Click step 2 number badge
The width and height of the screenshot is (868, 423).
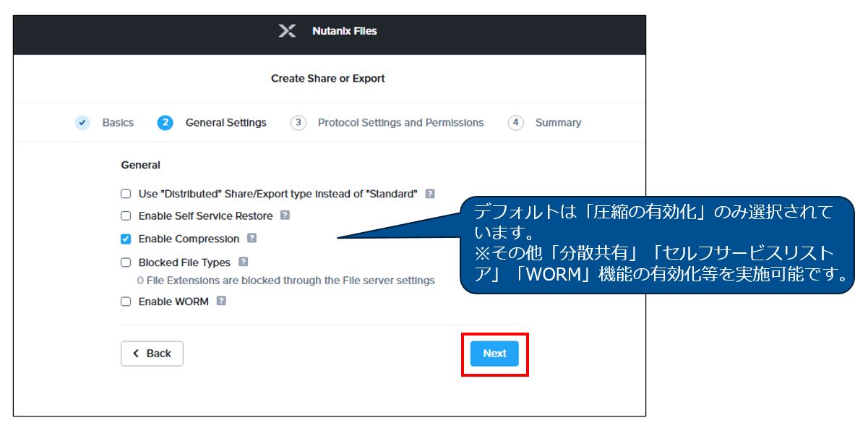(164, 122)
